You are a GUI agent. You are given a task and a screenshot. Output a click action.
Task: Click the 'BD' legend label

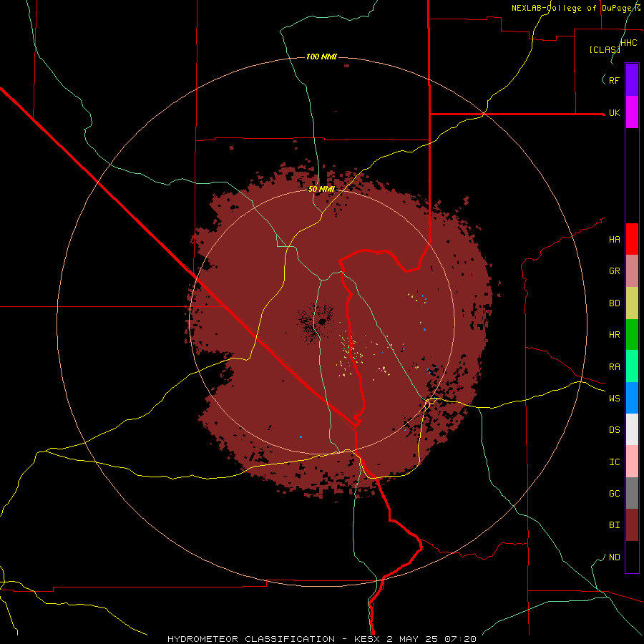[x=614, y=303]
